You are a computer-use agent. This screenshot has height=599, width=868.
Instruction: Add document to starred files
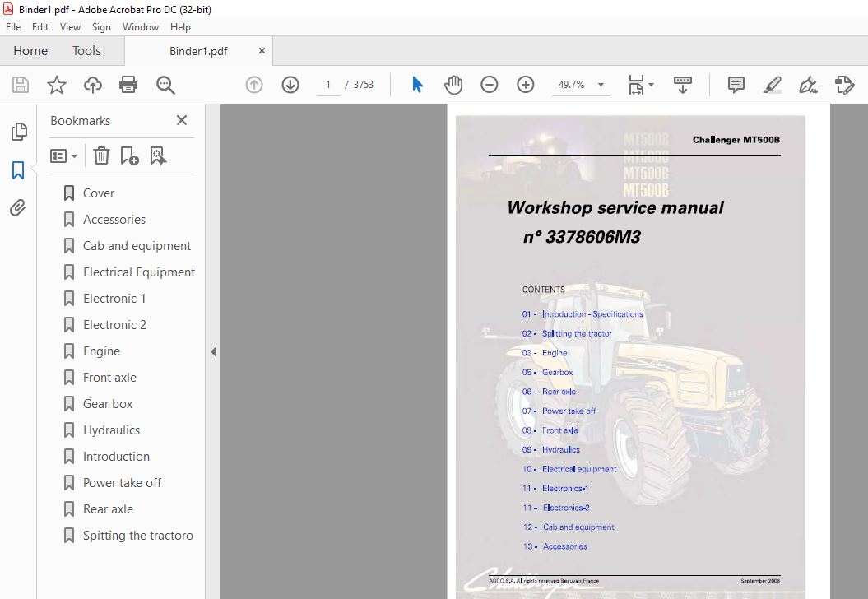(57, 85)
